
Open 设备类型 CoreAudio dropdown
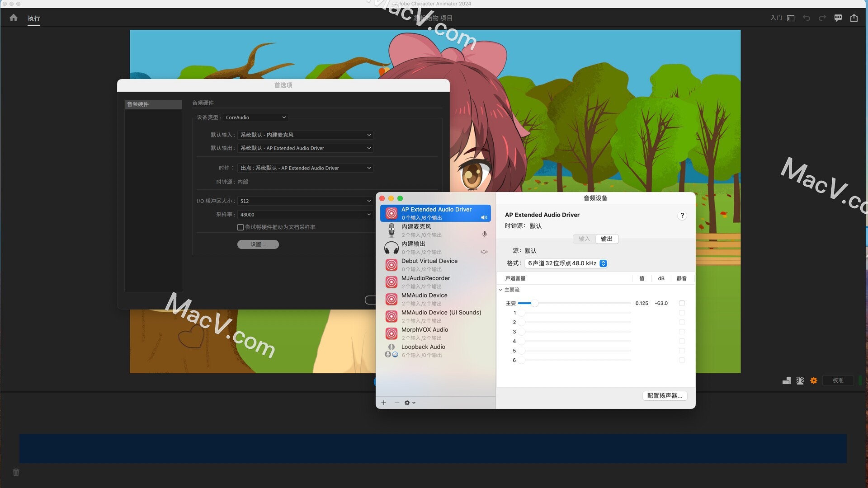tap(255, 117)
